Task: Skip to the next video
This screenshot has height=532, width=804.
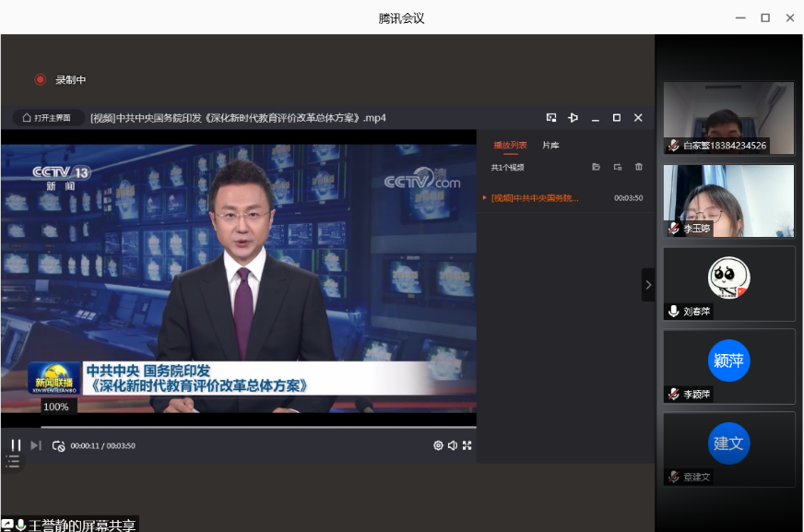Action: point(36,445)
